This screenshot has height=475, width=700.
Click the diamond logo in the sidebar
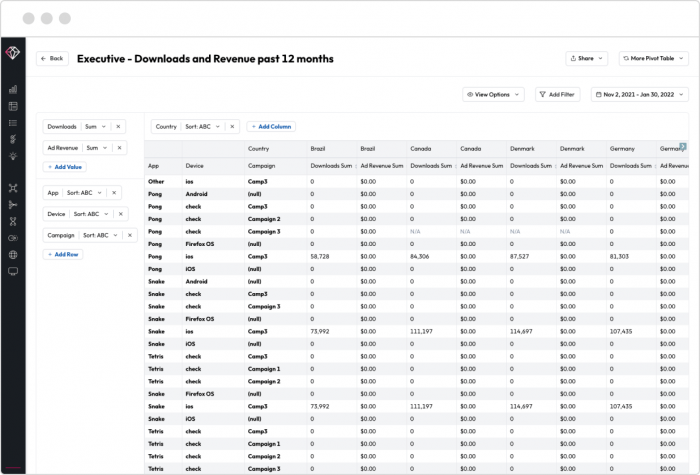pos(12,53)
